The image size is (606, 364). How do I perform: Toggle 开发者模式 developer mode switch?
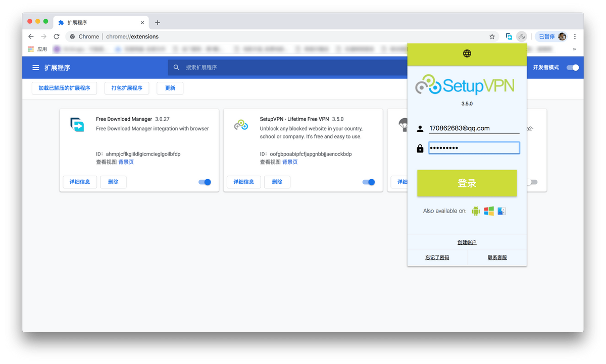573,68
